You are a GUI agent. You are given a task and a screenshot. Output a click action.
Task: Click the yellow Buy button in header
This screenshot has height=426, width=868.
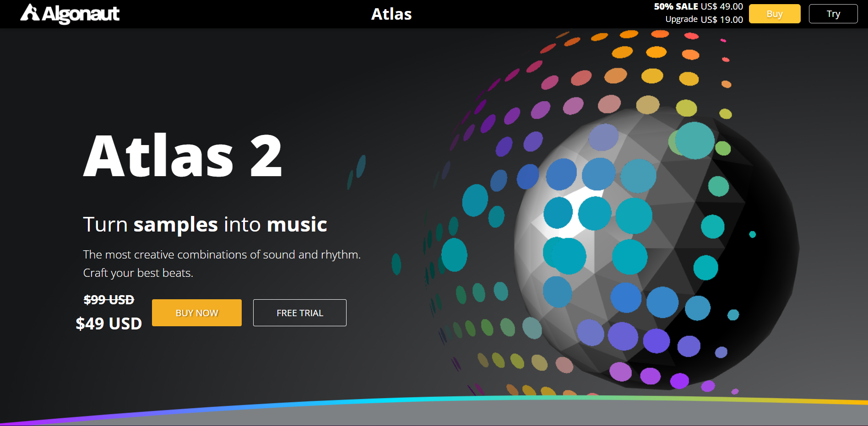(775, 14)
